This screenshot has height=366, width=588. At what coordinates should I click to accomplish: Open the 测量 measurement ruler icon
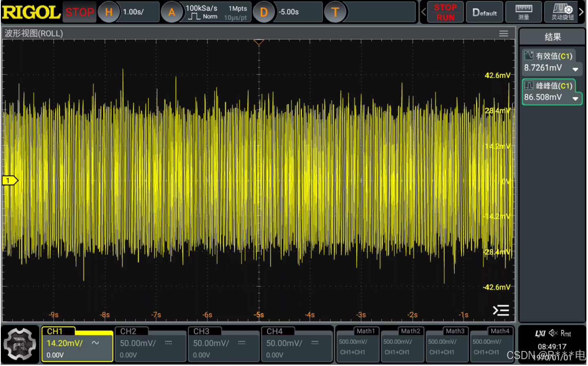pyautogui.click(x=523, y=12)
